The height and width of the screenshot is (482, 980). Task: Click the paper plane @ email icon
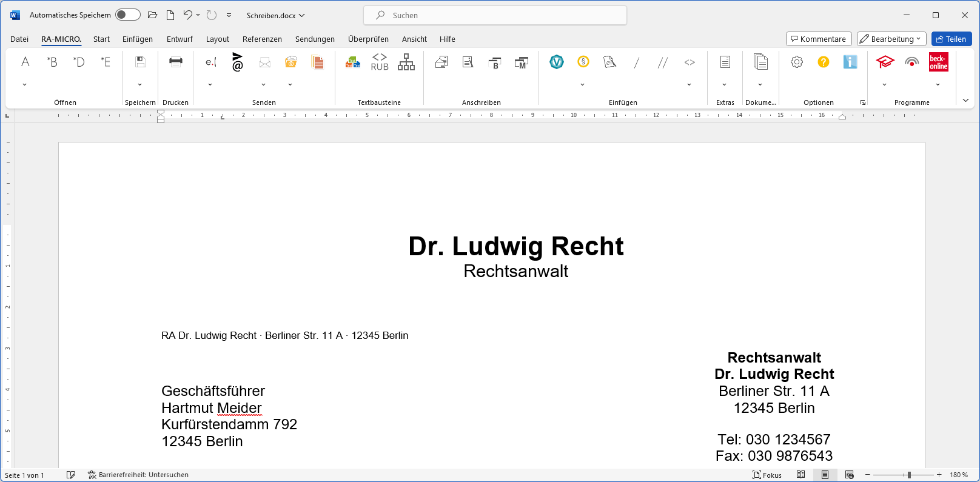[237, 62]
